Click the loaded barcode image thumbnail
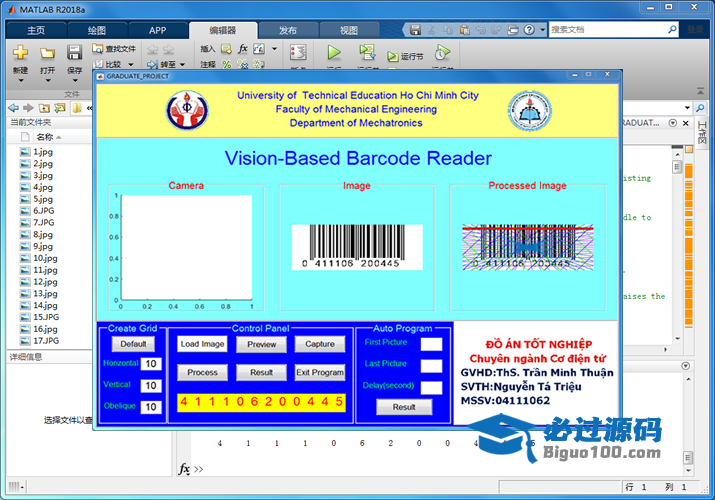 coord(357,247)
